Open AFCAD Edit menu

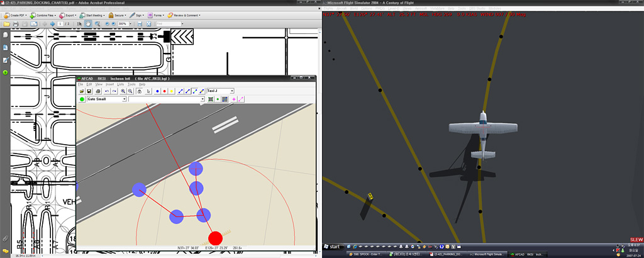click(x=89, y=84)
